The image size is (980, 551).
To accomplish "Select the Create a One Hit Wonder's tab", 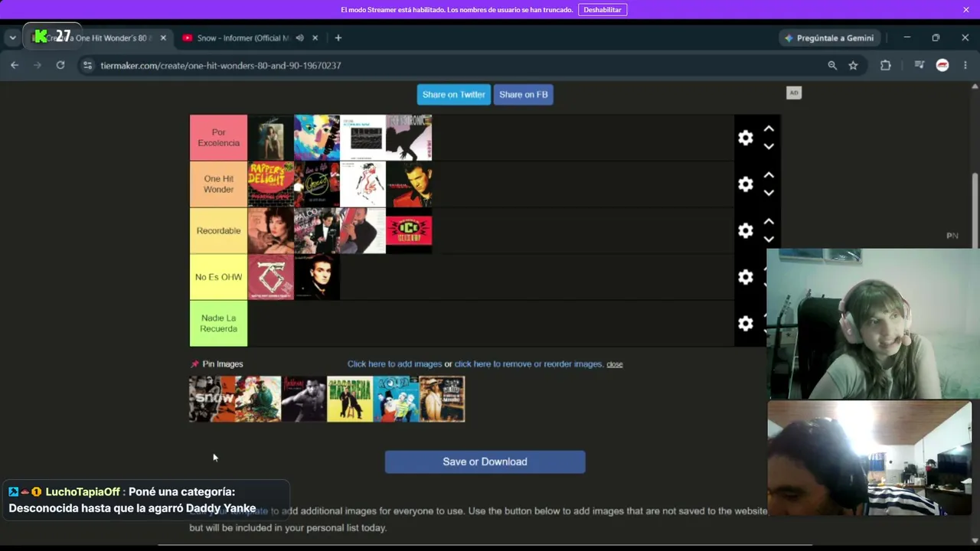I will pos(100,38).
